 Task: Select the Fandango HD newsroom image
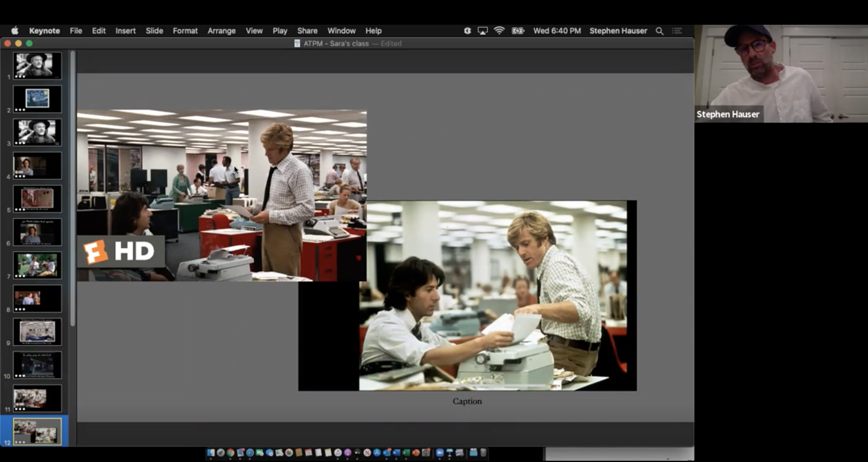point(222,195)
